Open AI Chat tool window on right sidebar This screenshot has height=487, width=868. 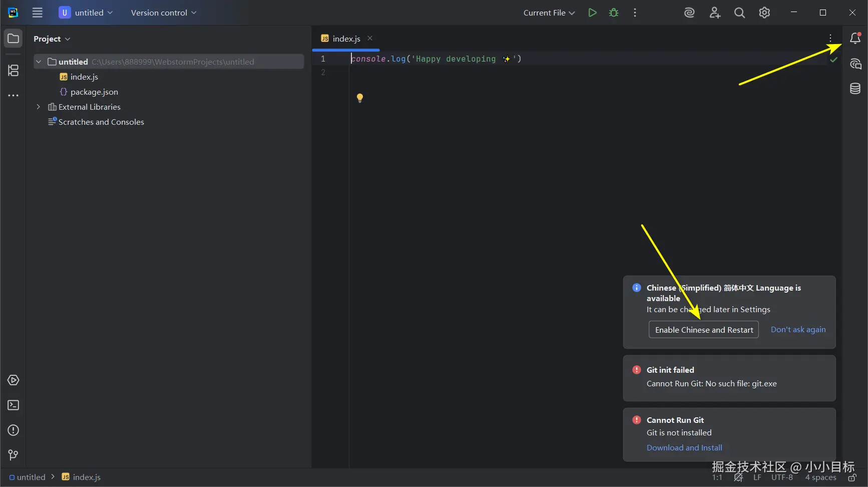coord(855,64)
